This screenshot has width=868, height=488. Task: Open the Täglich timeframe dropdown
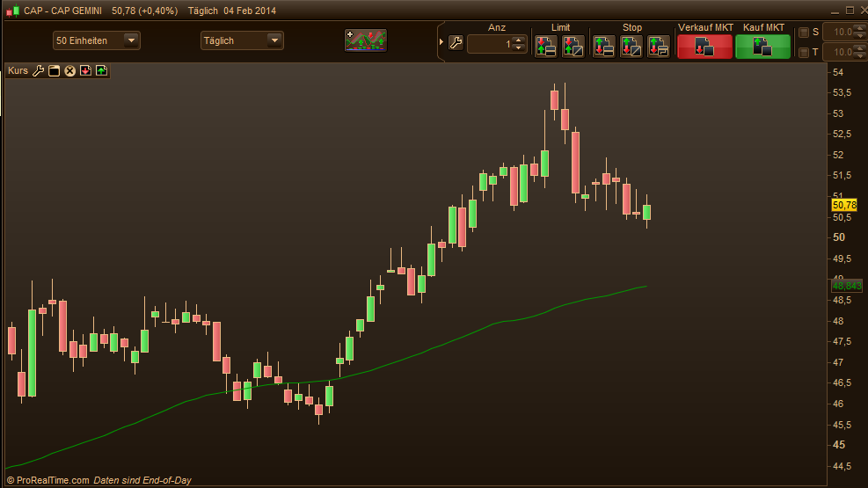(242, 40)
